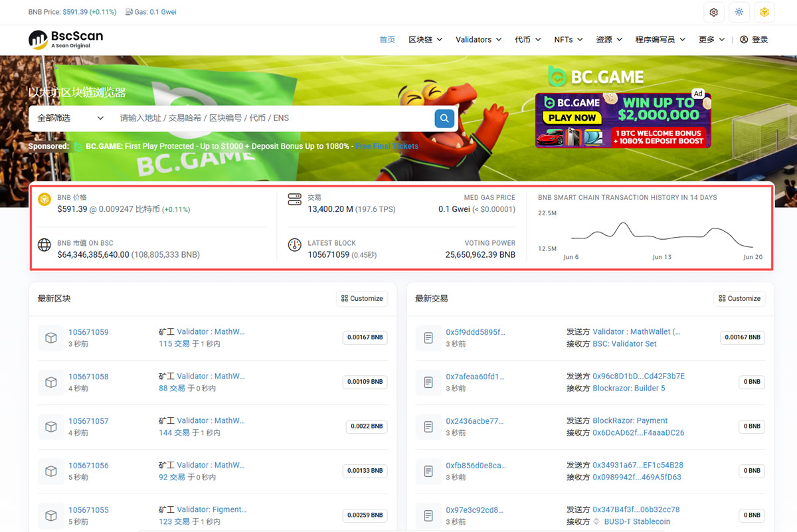Customize the 最新交易 panel
The width and height of the screenshot is (797, 532).
[x=740, y=299]
